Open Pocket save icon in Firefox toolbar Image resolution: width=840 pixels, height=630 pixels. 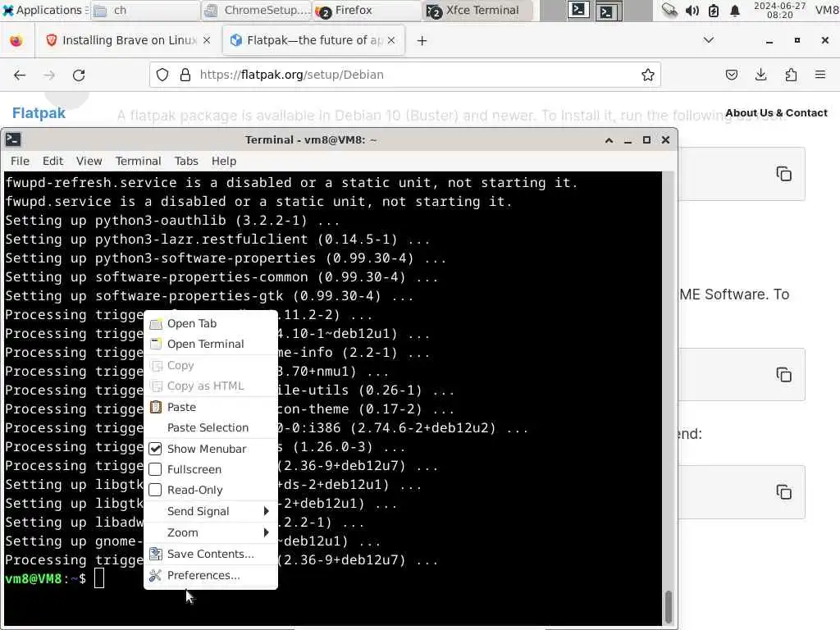point(731,75)
